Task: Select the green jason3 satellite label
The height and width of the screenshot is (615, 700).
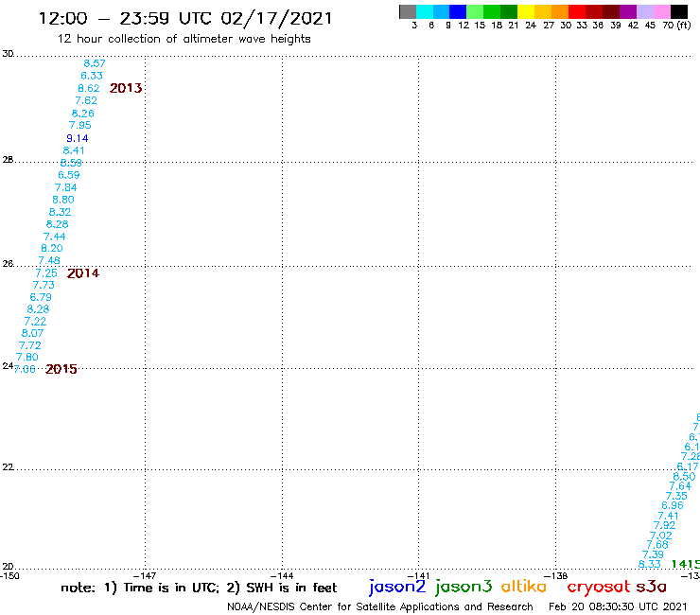Action: click(464, 587)
